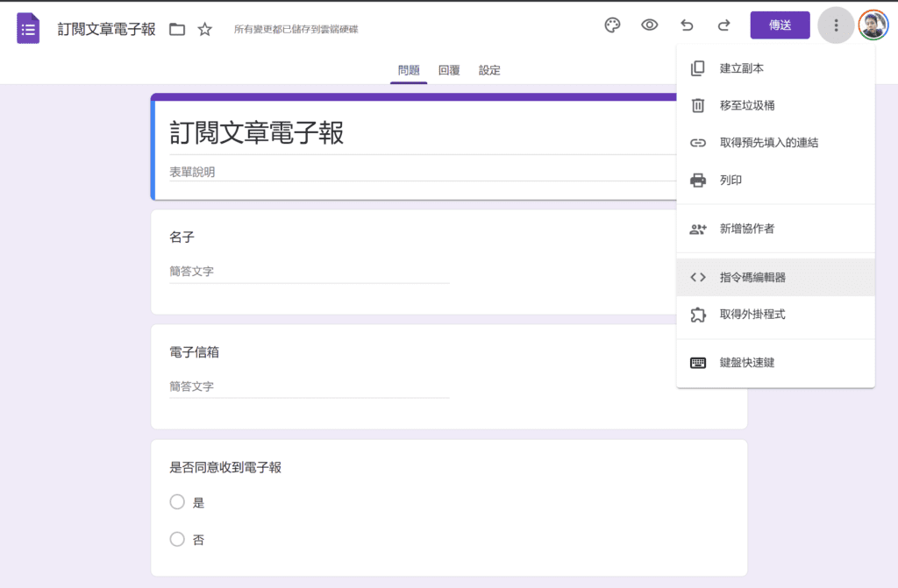Click the 傳送 send button

[780, 25]
